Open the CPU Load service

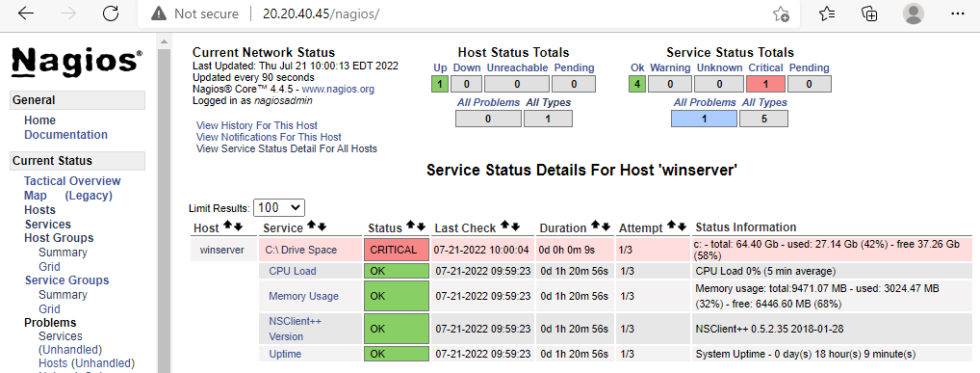(x=293, y=271)
